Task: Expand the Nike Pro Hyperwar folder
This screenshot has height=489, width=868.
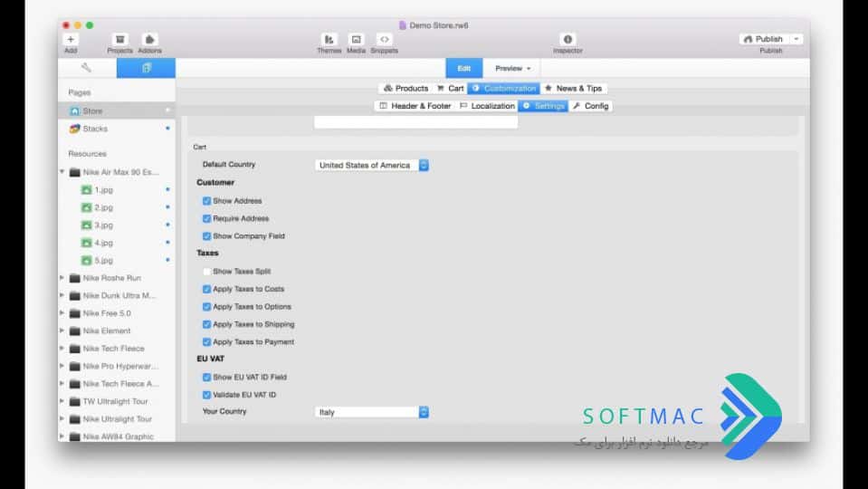Action: point(62,366)
